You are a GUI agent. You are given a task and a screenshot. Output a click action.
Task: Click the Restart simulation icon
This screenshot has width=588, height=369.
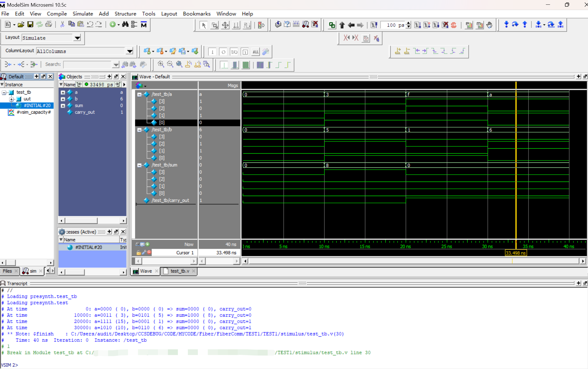[374, 25]
